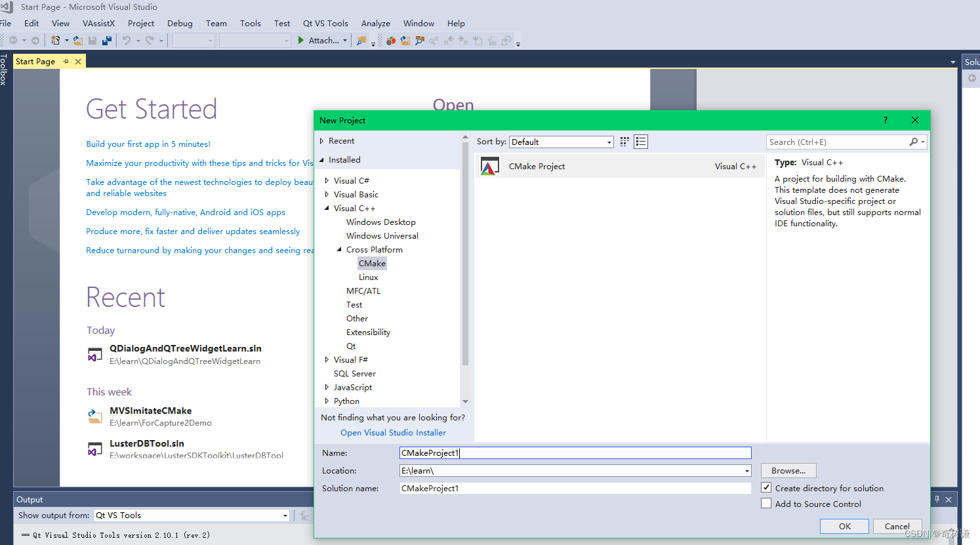Viewport: 980px width, 545px height.
Task: Select the CMake Project template icon
Action: click(489, 166)
